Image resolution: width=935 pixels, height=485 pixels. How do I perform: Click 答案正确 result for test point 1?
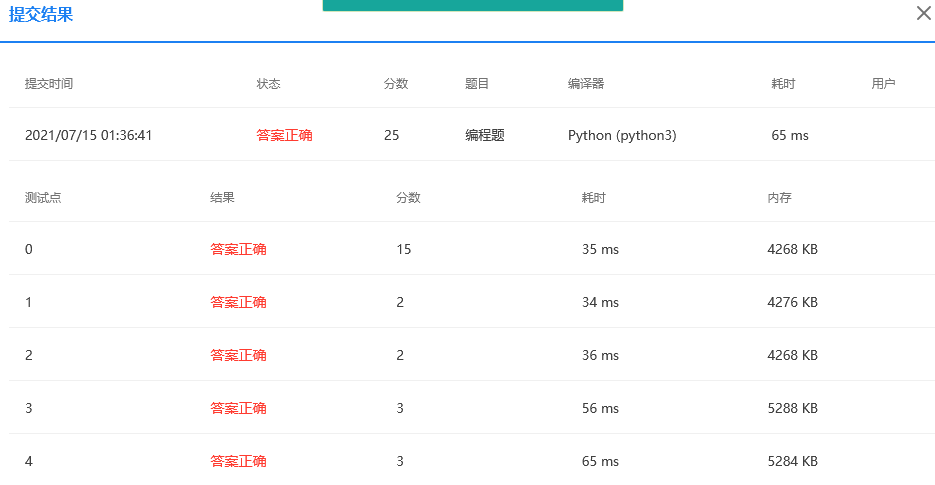coord(238,302)
